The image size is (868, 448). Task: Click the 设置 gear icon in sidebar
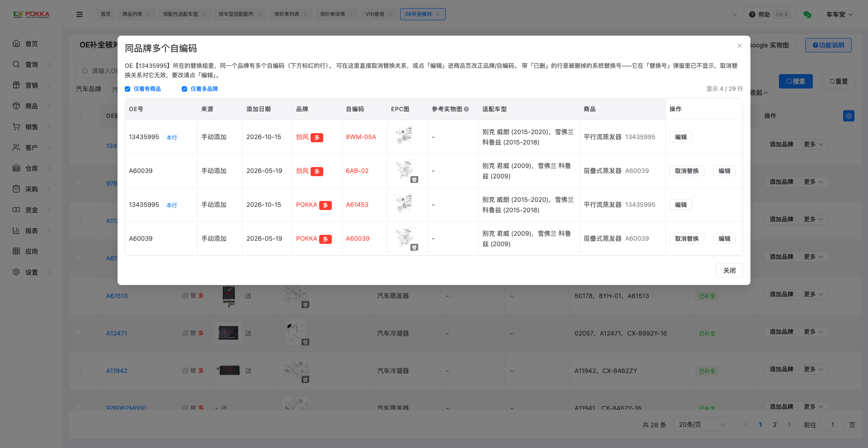pyautogui.click(x=16, y=272)
